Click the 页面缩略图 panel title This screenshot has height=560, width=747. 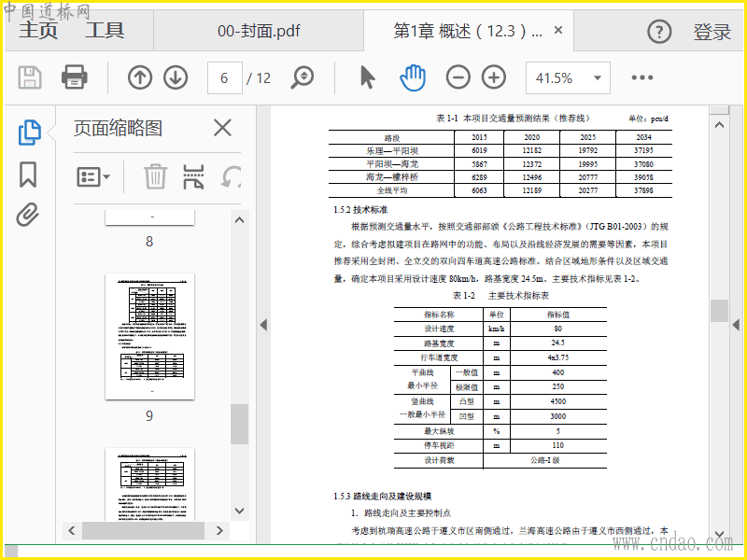[118, 128]
